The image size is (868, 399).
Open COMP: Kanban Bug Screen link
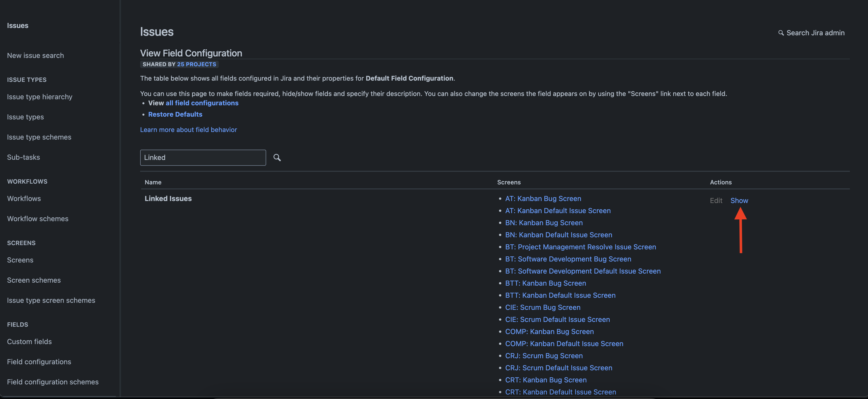coord(549,332)
